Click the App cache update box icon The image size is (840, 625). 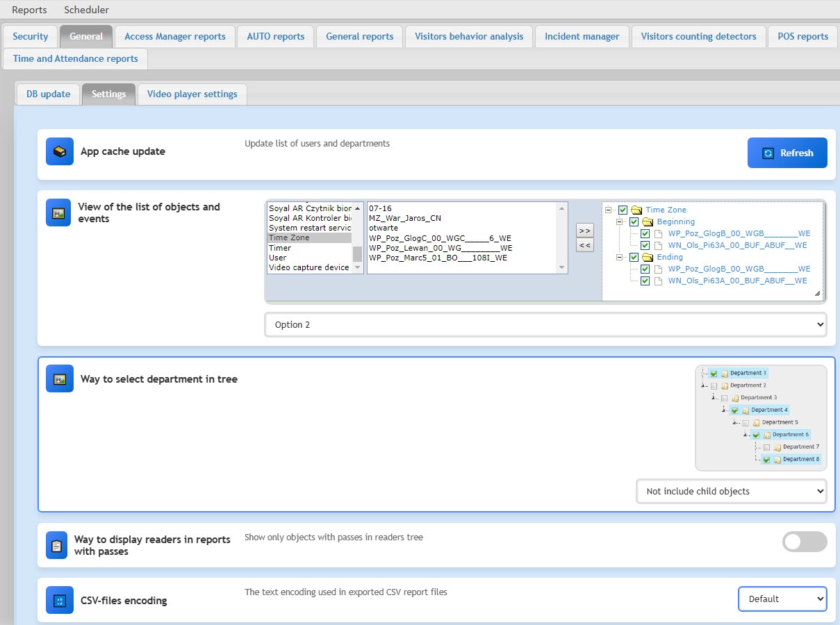pos(60,151)
